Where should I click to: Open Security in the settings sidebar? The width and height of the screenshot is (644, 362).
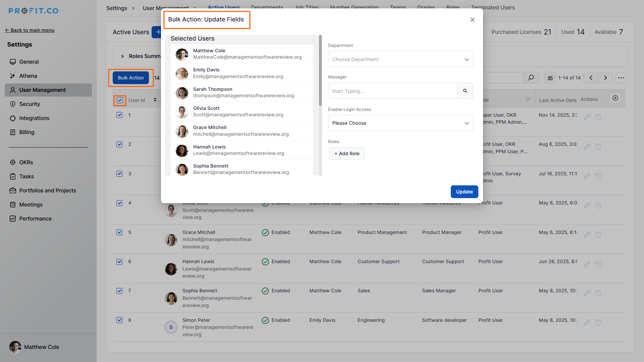click(30, 104)
